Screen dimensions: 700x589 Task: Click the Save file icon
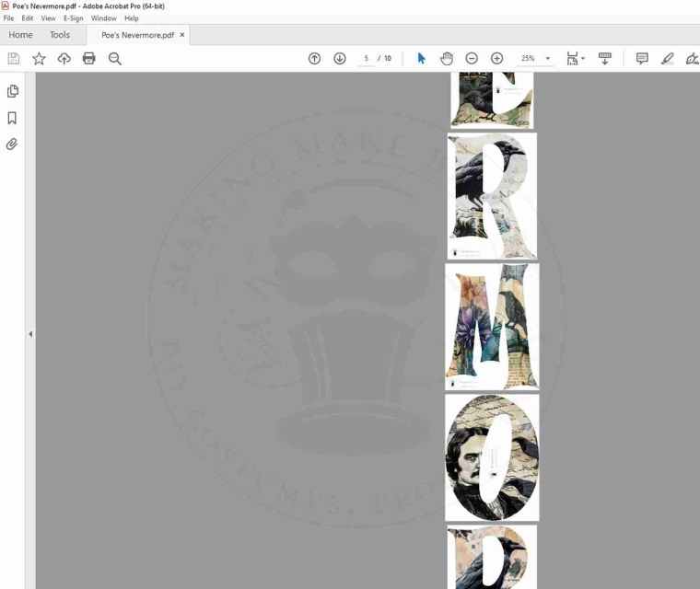tap(14, 59)
